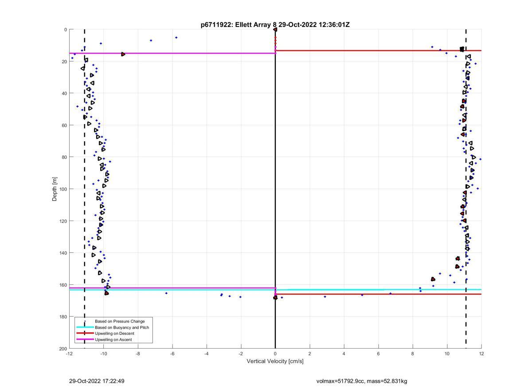Click the red marker near 9 cm/s at 156 m

[433, 279]
